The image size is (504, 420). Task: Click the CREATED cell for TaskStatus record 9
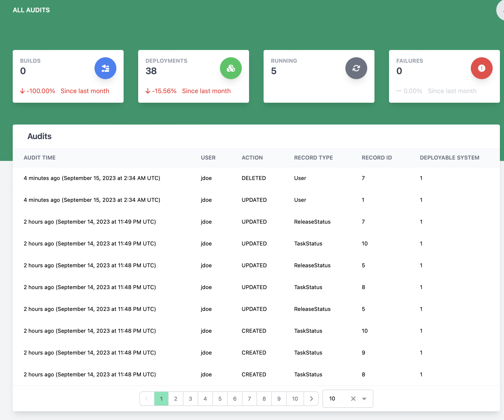tap(254, 352)
